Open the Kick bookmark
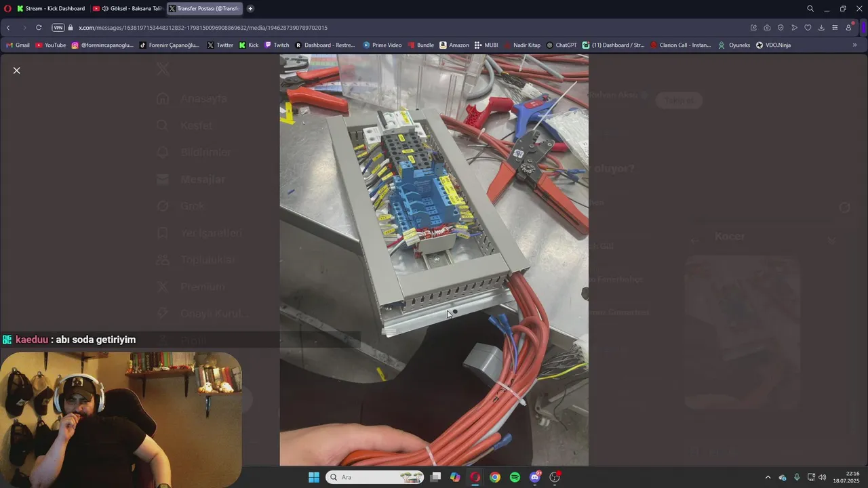This screenshot has height=488, width=868. tap(249, 45)
